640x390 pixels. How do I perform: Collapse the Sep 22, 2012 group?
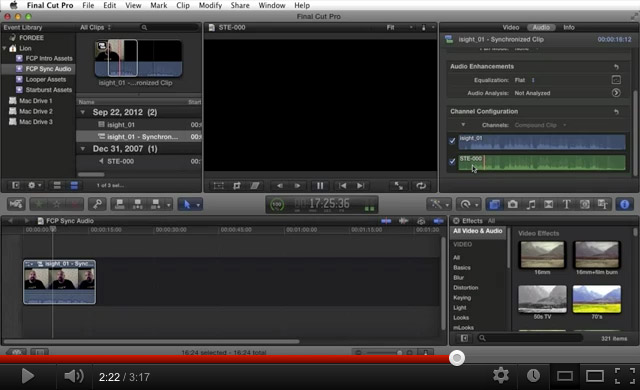(83, 112)
